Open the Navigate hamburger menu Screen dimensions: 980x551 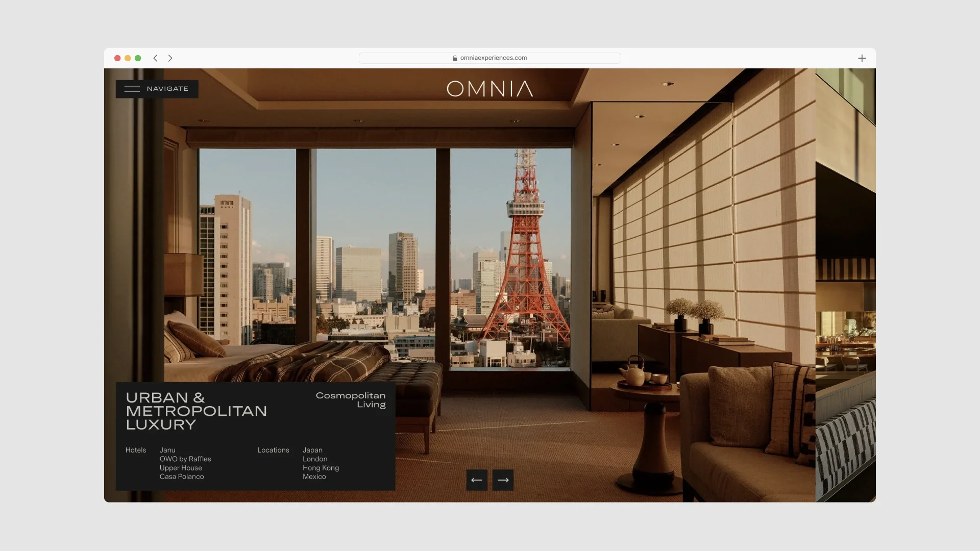157,89
